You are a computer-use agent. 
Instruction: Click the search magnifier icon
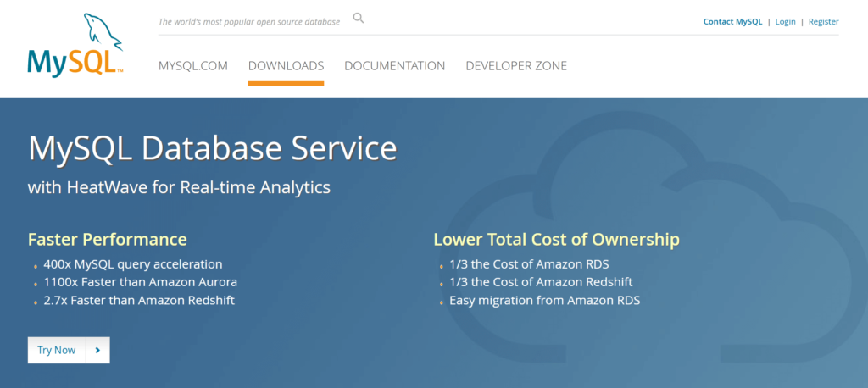tap(359, 19)
